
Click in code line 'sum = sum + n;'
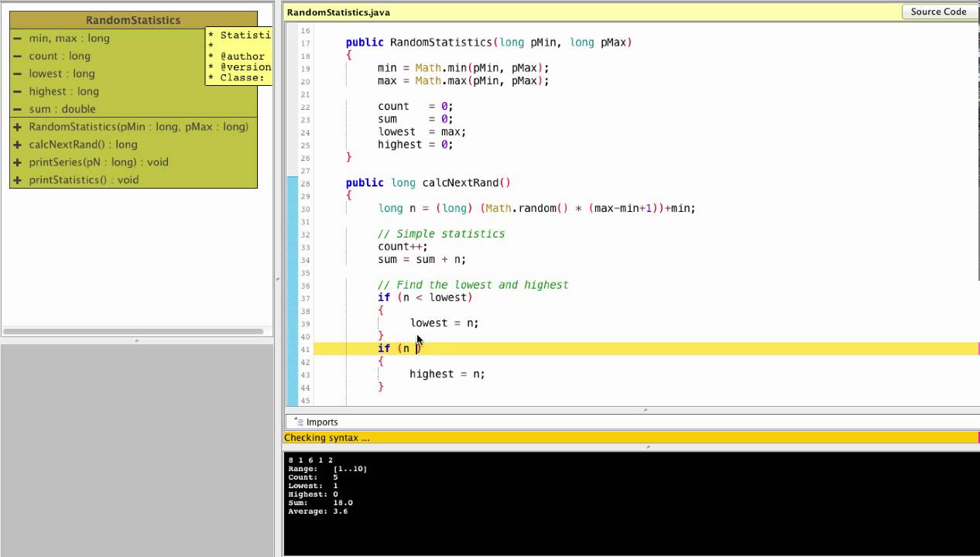pyautogui.click(x=422, y=259)
